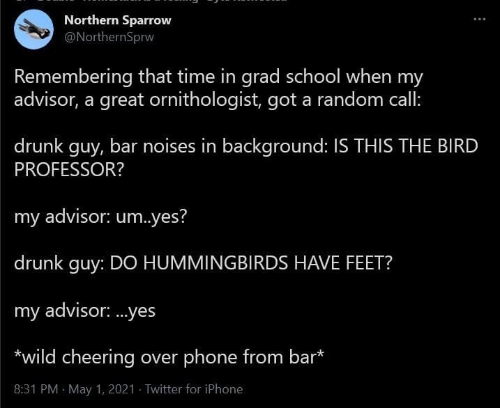This screenshot has width=500, height=408.
Task: Visit the @NorthernSprw handle profile
Action: point(109,37)
